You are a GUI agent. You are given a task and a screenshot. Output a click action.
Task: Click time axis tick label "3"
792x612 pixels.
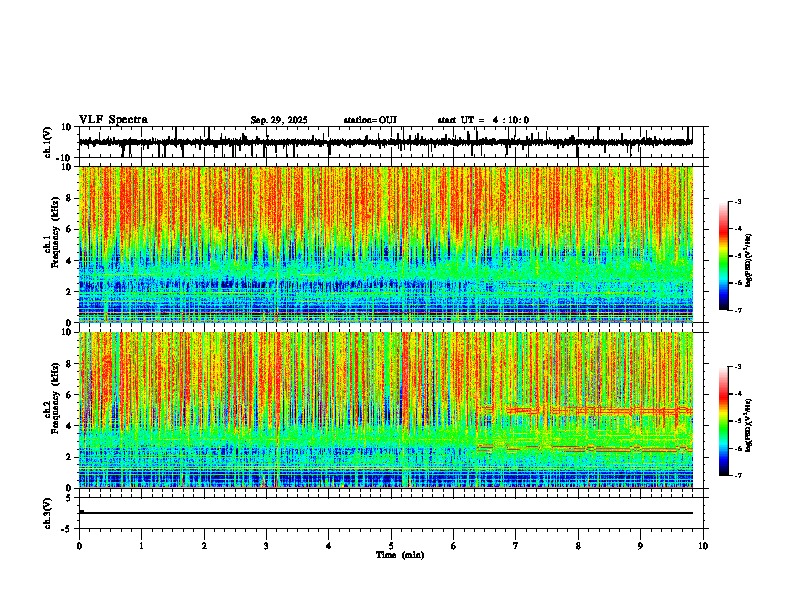266,546
